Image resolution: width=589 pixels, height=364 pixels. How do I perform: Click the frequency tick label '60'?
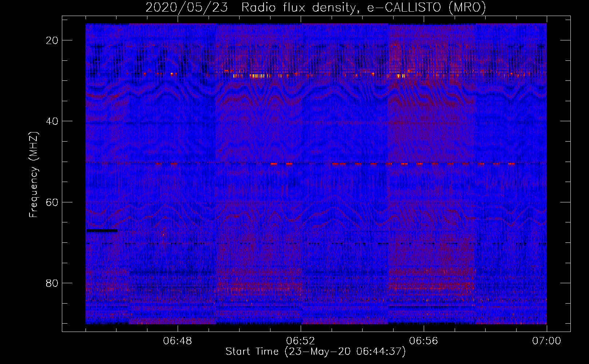[x=52, y=202]
